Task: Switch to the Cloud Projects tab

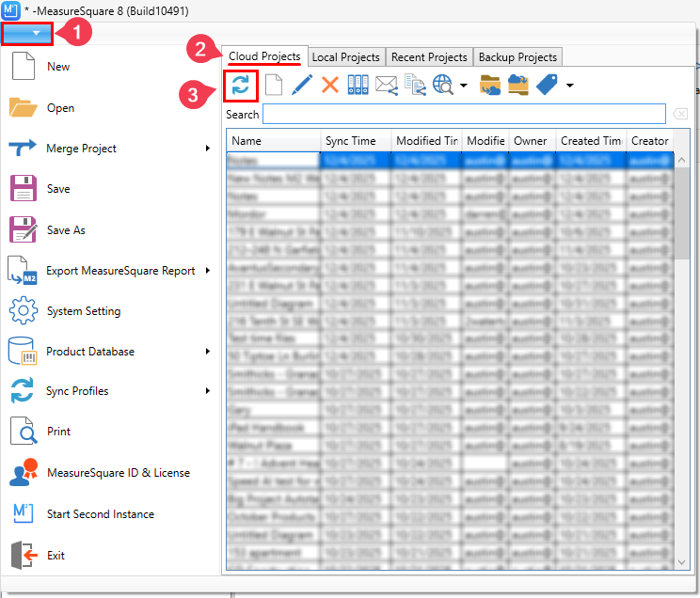Action: (264, 56)
